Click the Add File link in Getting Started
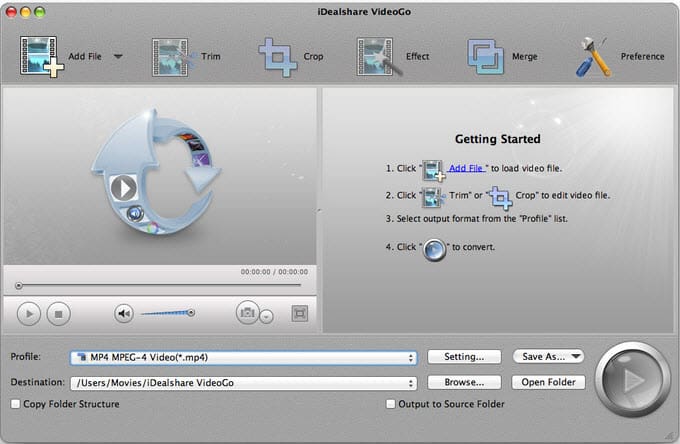 click(x=466, y=168)
